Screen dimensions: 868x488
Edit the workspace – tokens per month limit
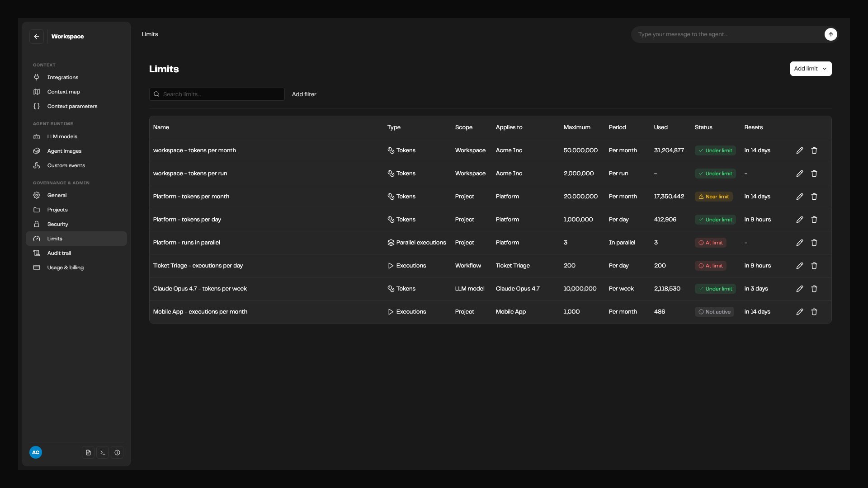pyautogui.click(x=800, y=150)
